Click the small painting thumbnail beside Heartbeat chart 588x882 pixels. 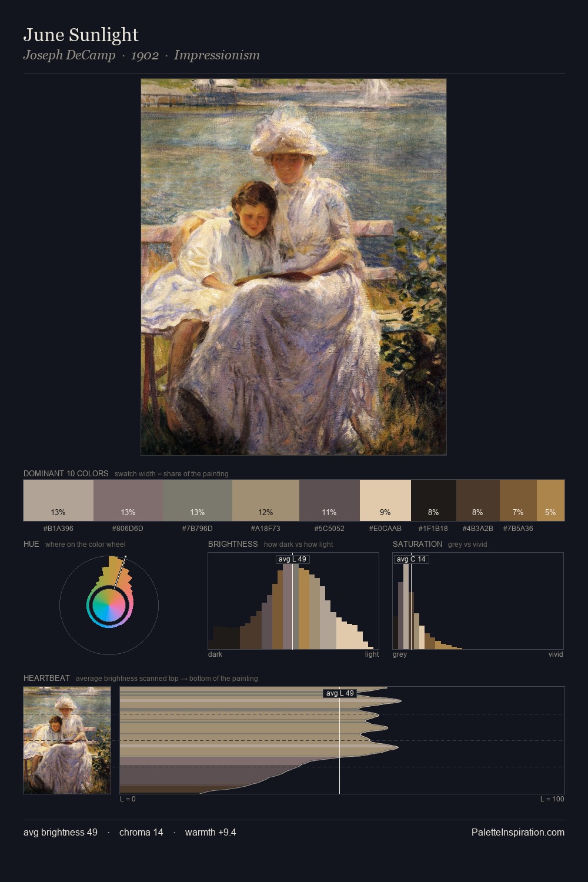67,740
